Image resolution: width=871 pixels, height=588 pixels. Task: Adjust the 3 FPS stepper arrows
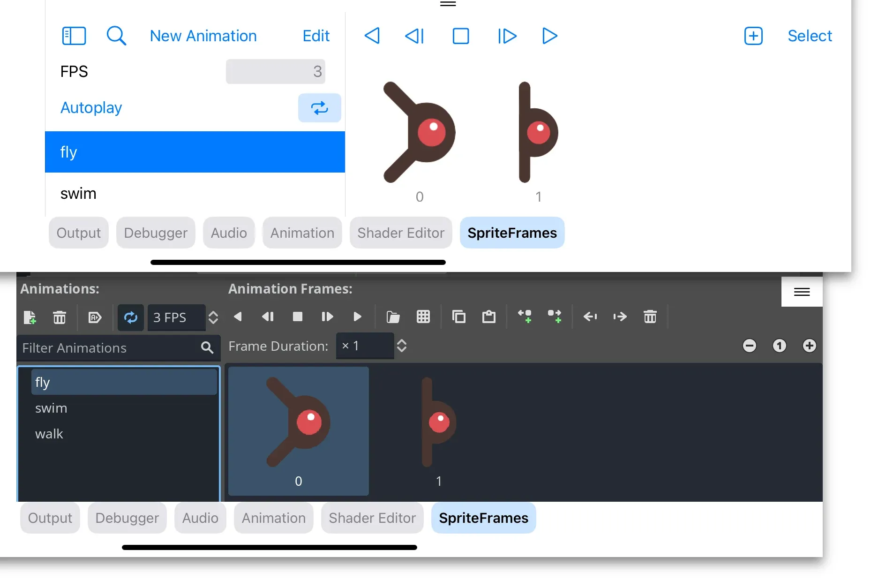pos(213,317)
